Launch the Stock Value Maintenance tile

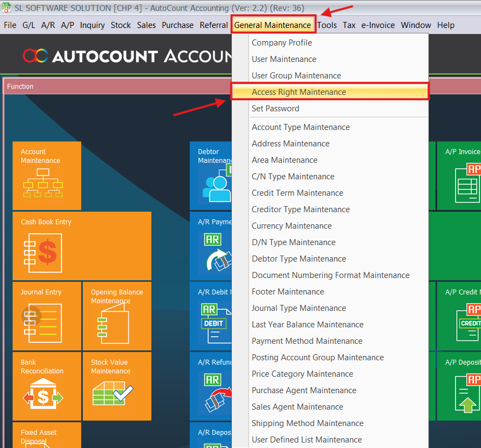pyautogui.click(x=116, y=386)
